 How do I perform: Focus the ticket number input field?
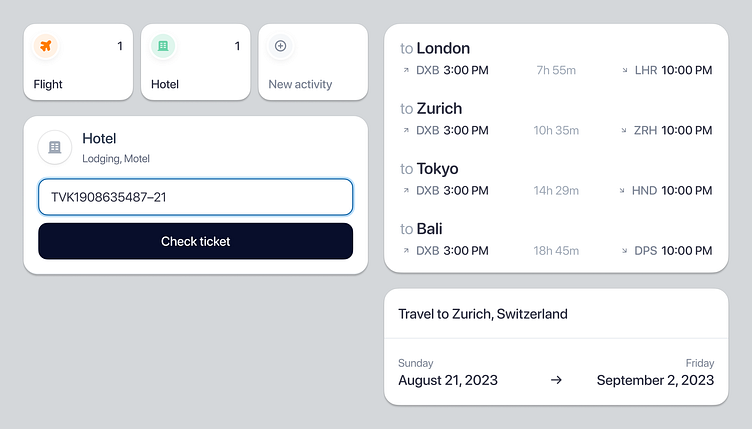tap(195, 197)
